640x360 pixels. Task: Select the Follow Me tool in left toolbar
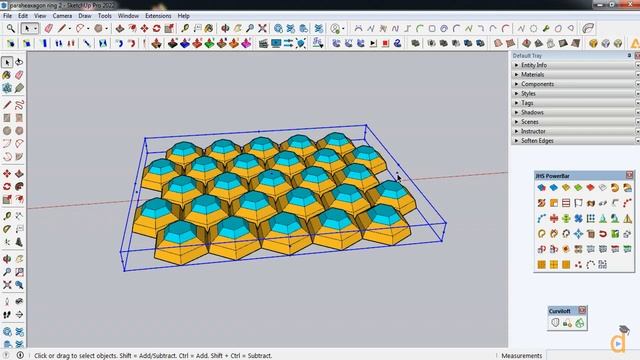(x=19, y=187)
